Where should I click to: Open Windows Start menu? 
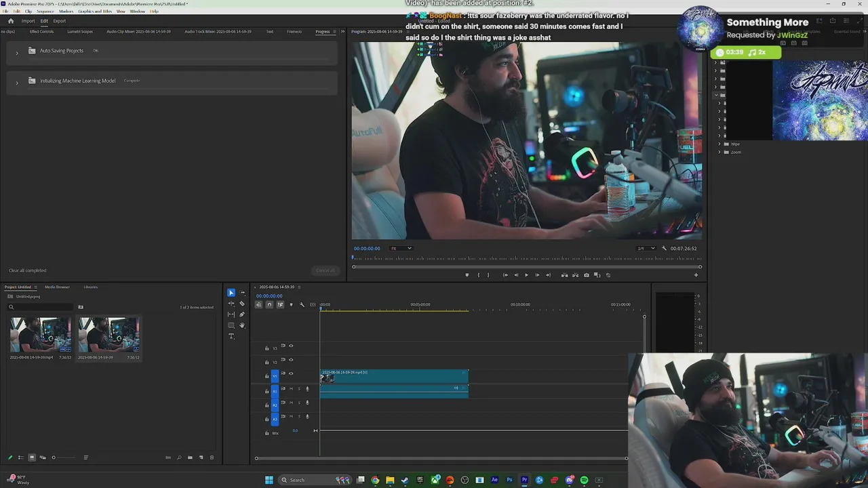(x=269, y=480)
